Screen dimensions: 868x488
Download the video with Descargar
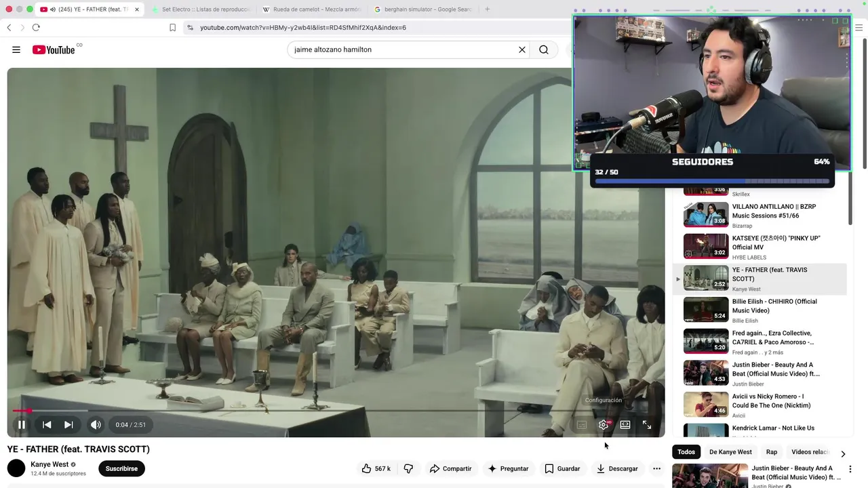click(x=617, y=468)
